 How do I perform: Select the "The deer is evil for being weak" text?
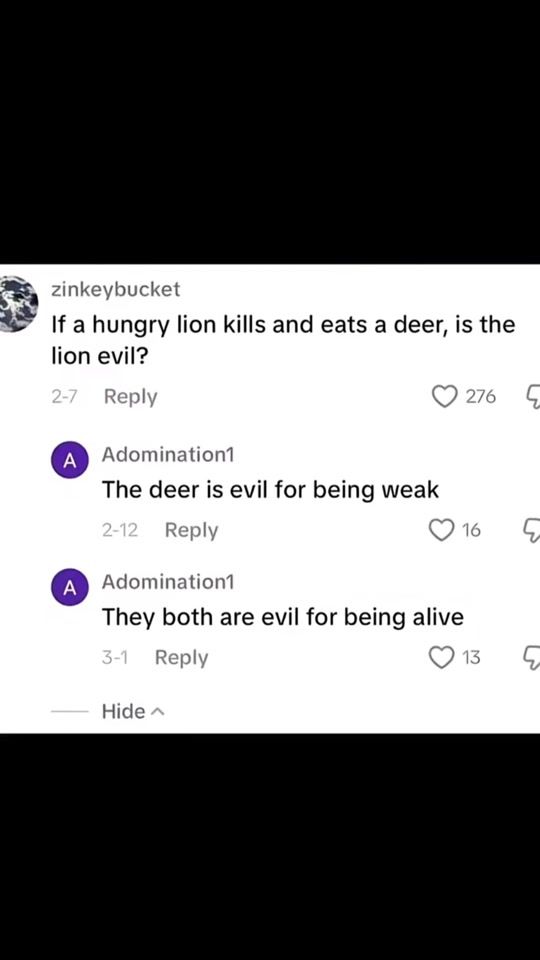(271, 490)
